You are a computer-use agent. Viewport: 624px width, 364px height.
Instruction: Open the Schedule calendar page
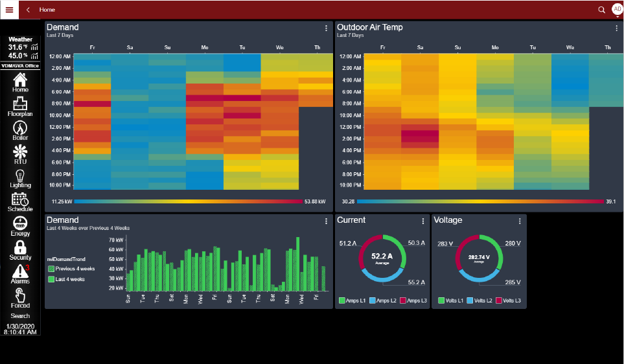coord(20,202)
